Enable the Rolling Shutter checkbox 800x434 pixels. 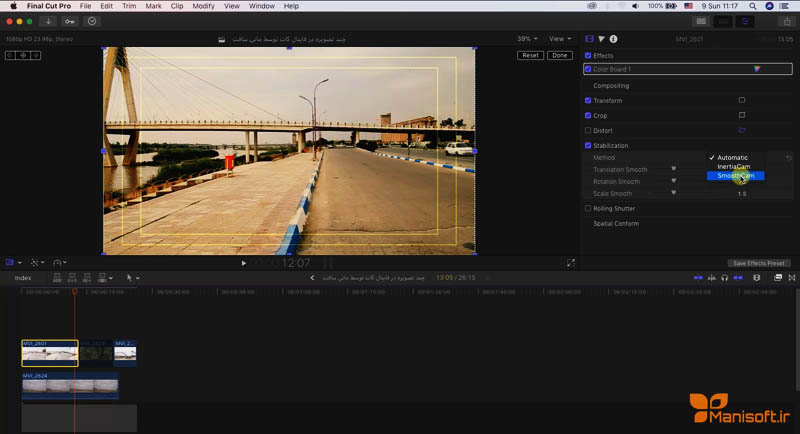tap(588, 208)
